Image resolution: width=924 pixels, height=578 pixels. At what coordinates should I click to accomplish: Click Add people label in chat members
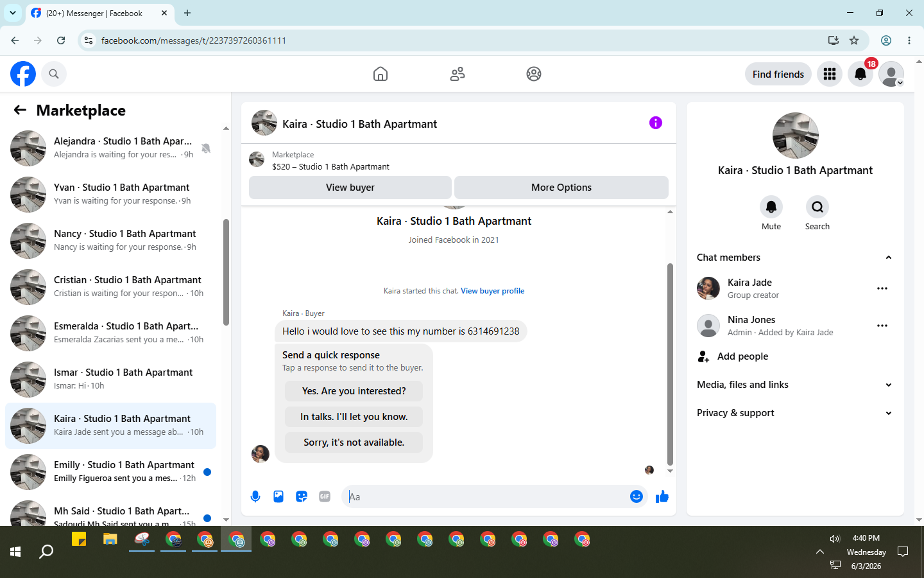click(742, 356)
